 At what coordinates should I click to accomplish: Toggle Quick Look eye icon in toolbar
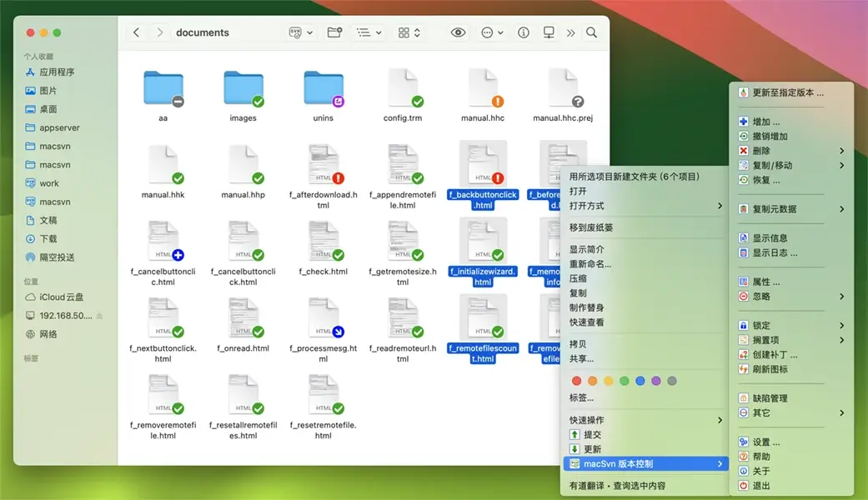[458, 32]
